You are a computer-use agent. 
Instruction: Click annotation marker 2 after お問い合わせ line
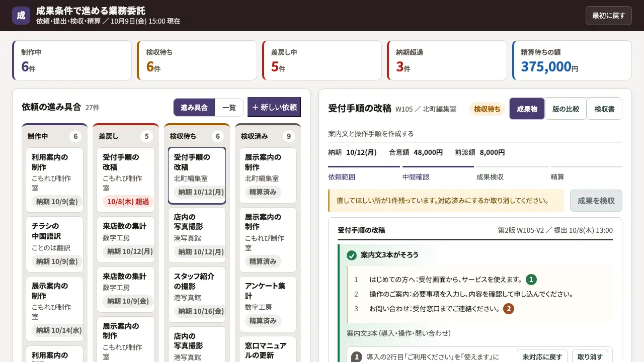(x=509, y=309)
